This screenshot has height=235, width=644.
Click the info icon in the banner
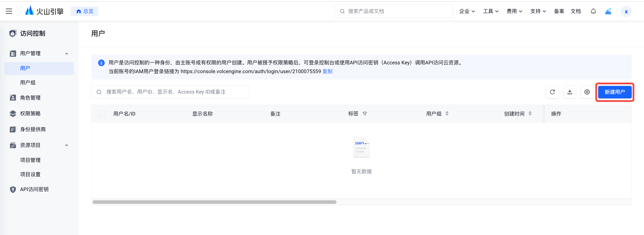click(101, 63)
